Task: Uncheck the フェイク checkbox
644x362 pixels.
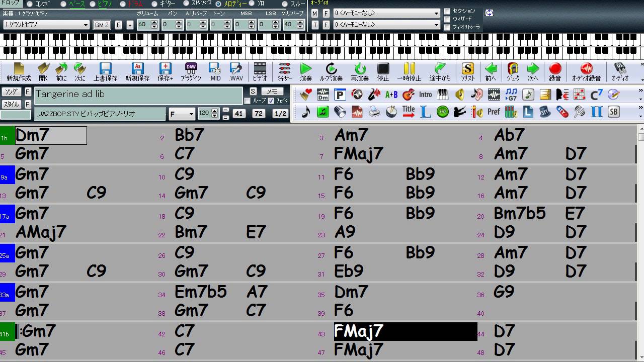Action: pos(271,101)
